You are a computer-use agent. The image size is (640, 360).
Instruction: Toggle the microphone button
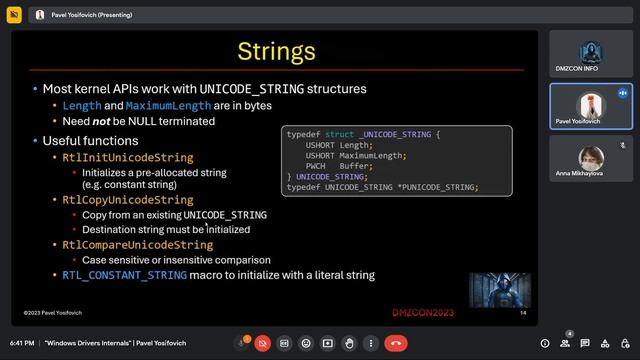point(242,343)
